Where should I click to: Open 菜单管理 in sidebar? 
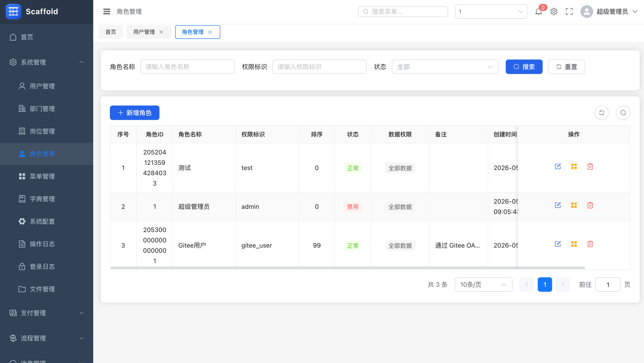47,176
